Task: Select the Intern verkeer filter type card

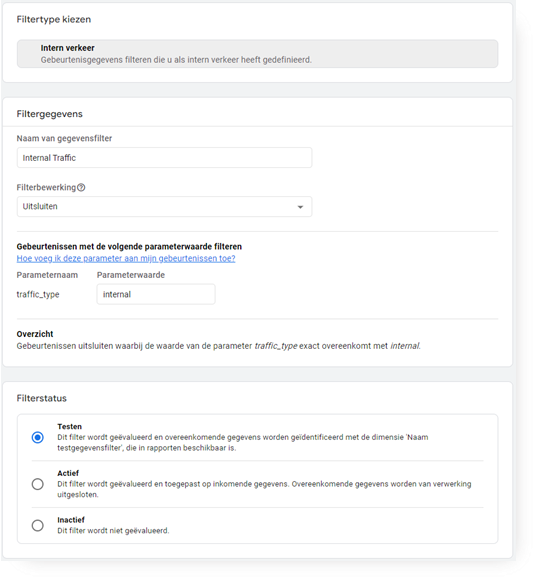Action: 257,54
